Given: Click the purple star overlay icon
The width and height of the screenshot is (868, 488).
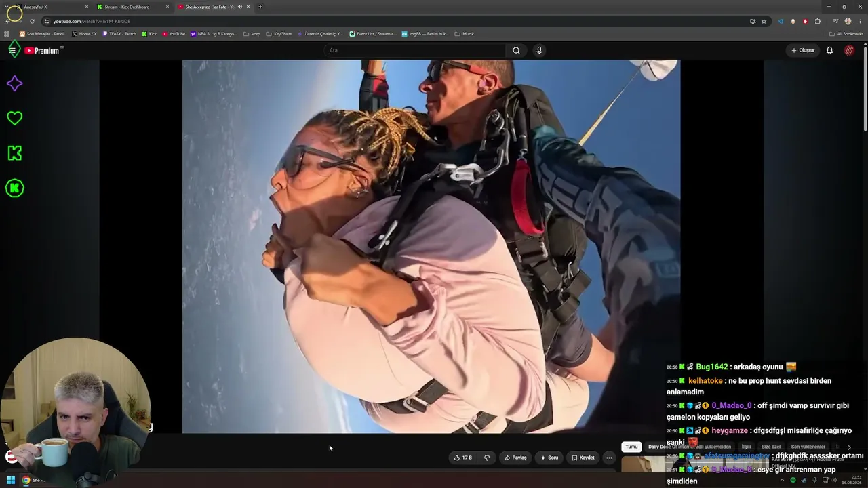Looking at the screenshot, I should pos(14,83).
